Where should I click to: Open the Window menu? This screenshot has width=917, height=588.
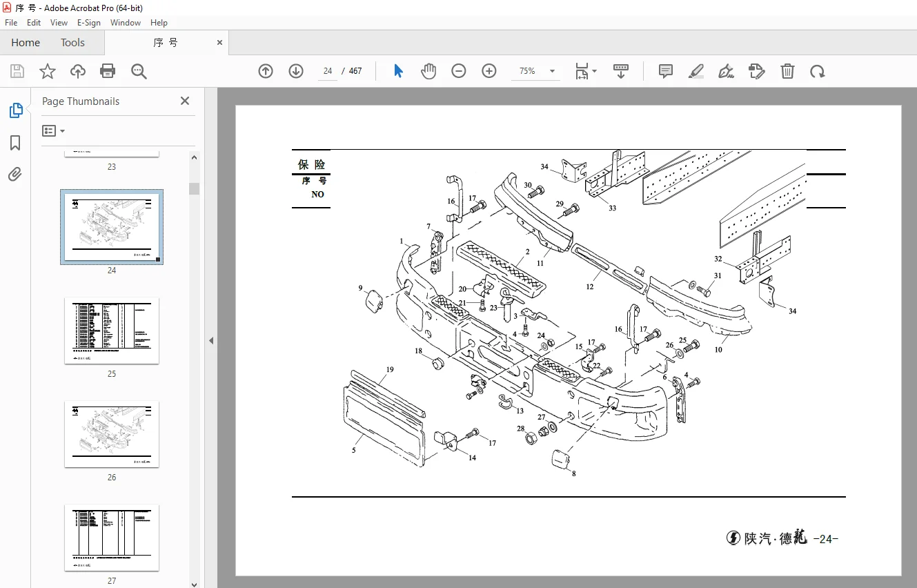coord(126,23)
